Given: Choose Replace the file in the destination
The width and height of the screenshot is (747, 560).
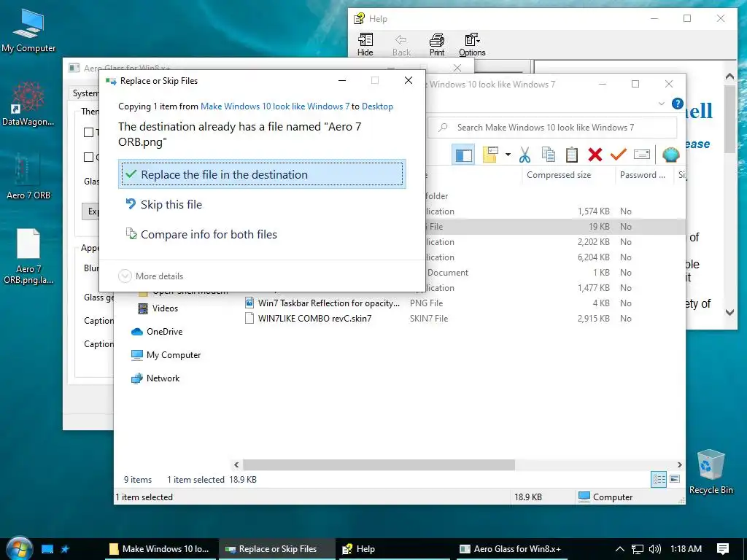Looking at the screenshot, I should click(262, 174).
